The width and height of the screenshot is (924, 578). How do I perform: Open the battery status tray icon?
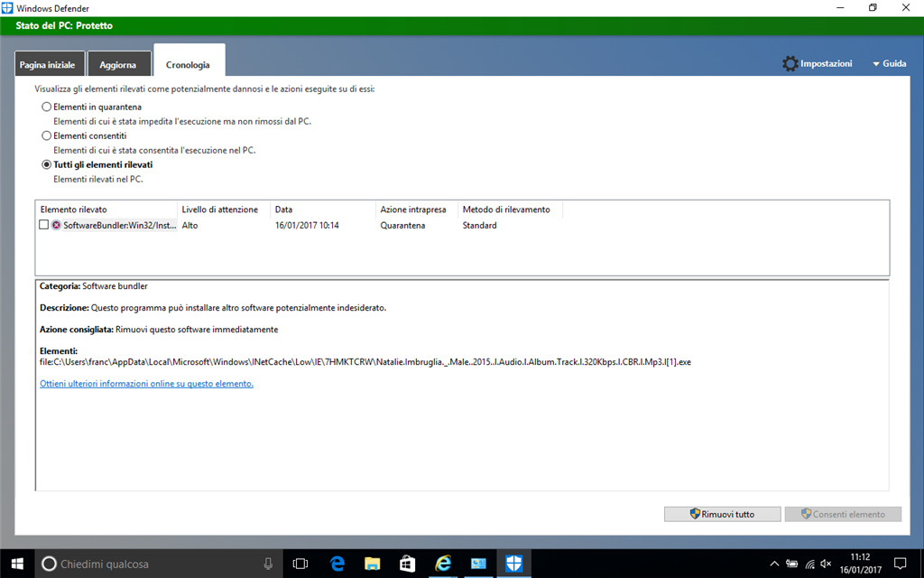(x=792, y=564)
